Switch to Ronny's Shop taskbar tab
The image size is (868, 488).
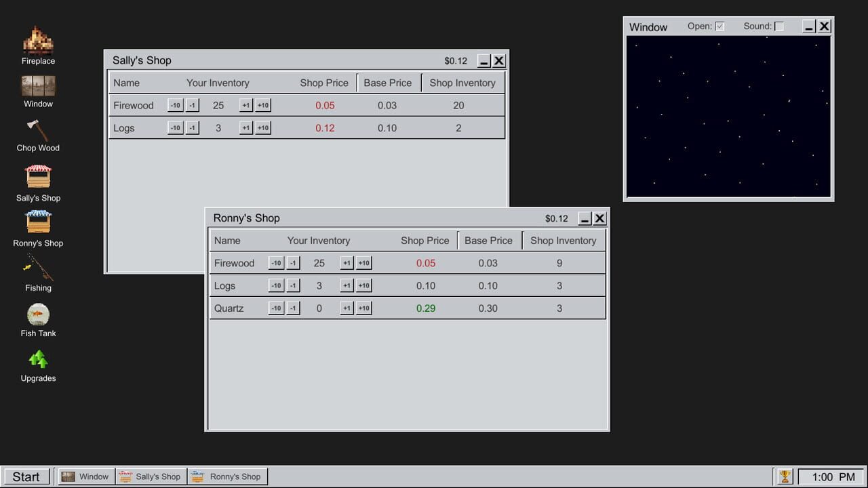point(227,476)
